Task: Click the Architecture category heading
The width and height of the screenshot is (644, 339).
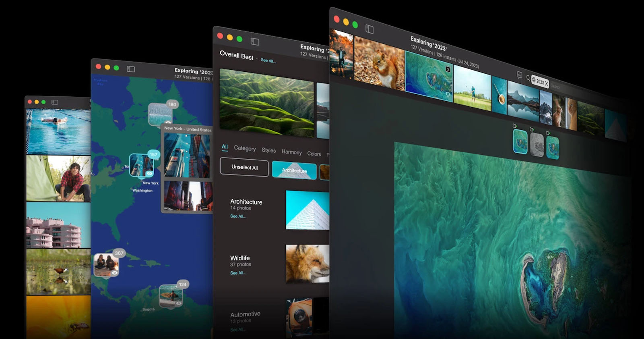Action: (246, 202)
